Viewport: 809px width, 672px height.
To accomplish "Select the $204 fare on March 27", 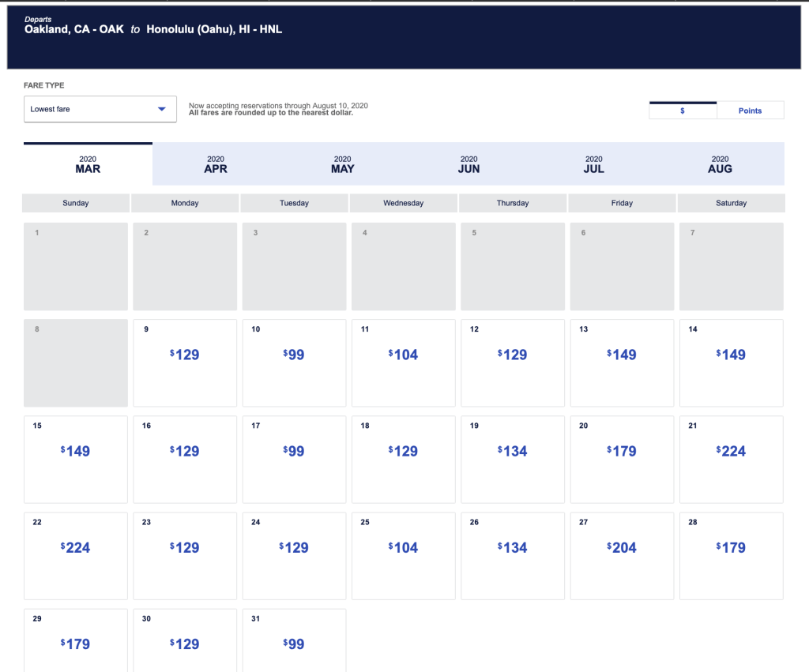I will click(x=622, y=548).
